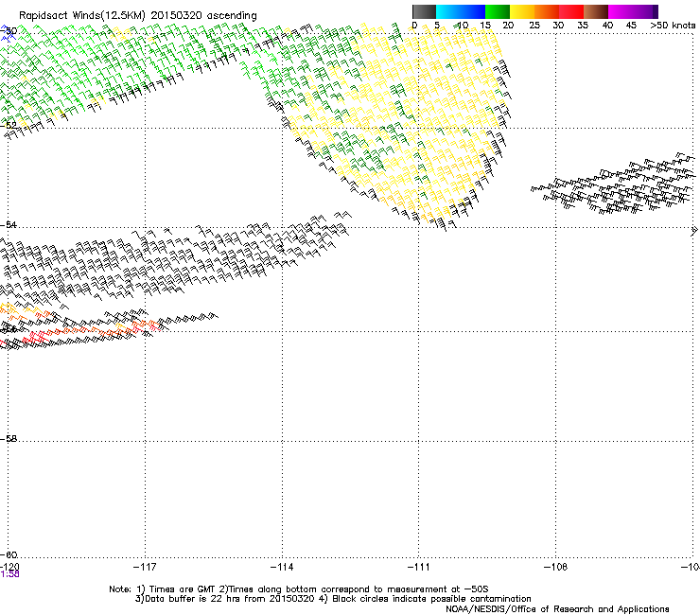The height and width of the screenshot is (615, 700).
Task: Click the legend number '25'
Action: click(534, 26)
